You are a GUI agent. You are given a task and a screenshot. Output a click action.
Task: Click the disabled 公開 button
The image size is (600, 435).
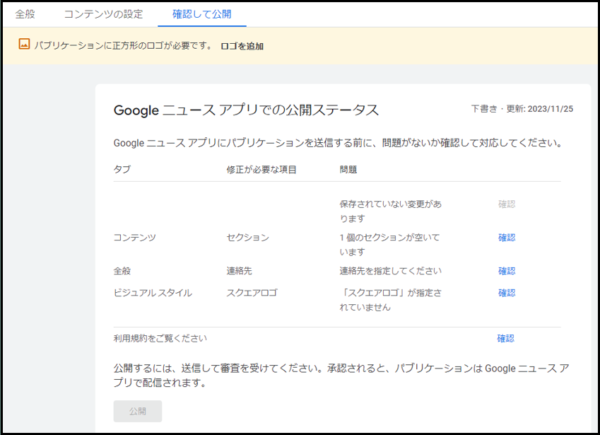pyautogui.click(x=138, y=411)
